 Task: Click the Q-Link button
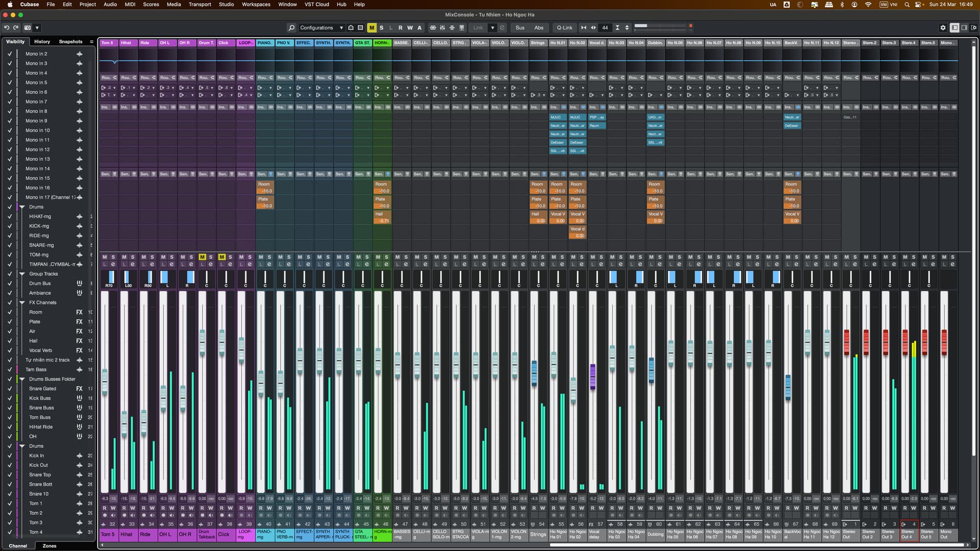564,28
